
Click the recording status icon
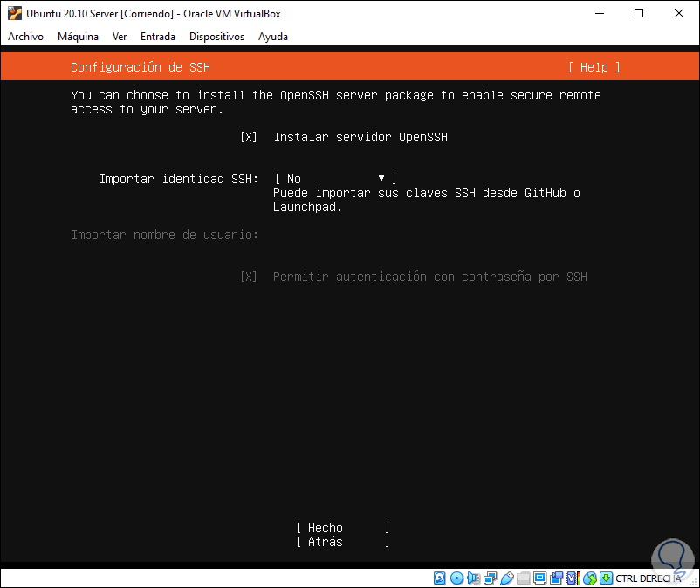556,578
